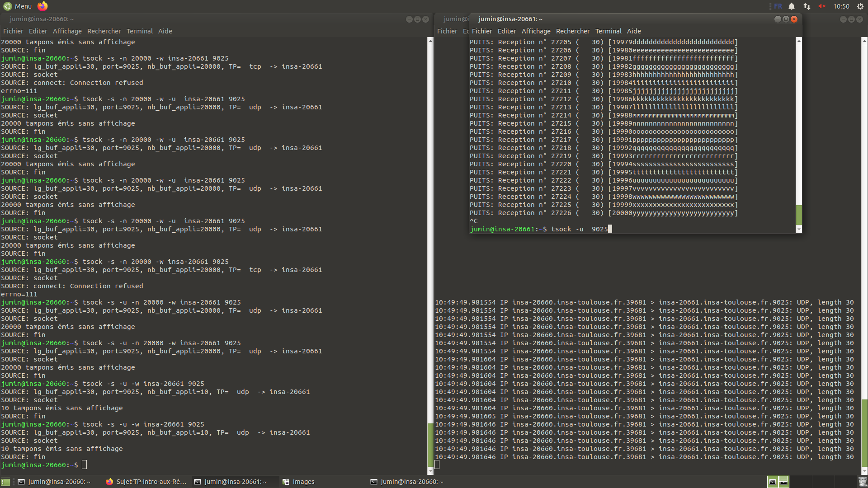Open the trash icon in bottom panel
This screenshot has height=488, width=868.
(862, 482)
